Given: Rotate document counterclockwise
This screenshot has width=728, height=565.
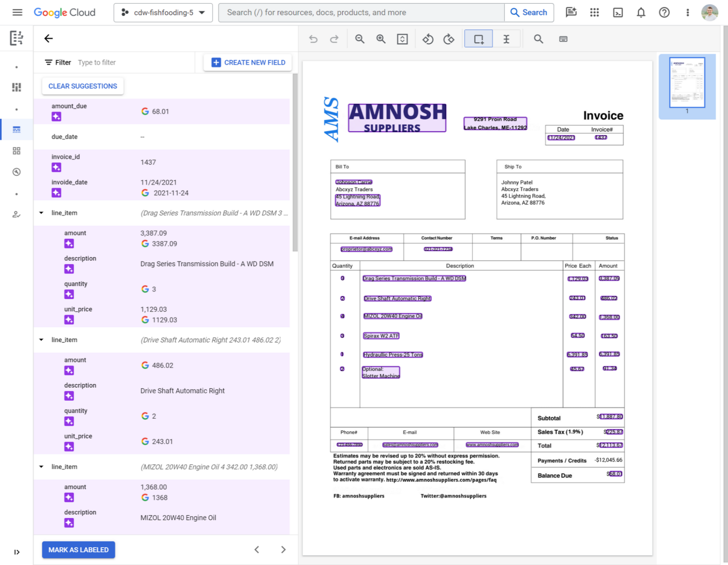Looking at the screenshot, I should (428, 39).
